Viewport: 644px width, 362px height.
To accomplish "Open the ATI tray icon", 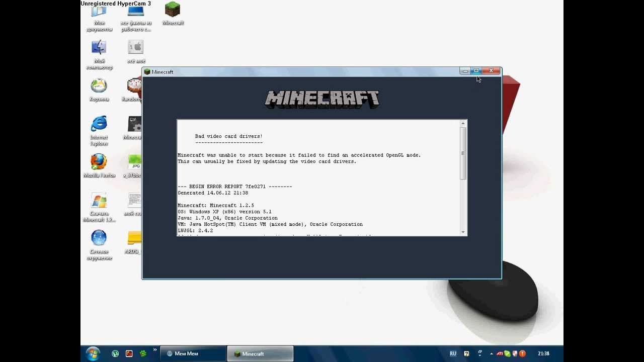I will [x=500, y=354].
